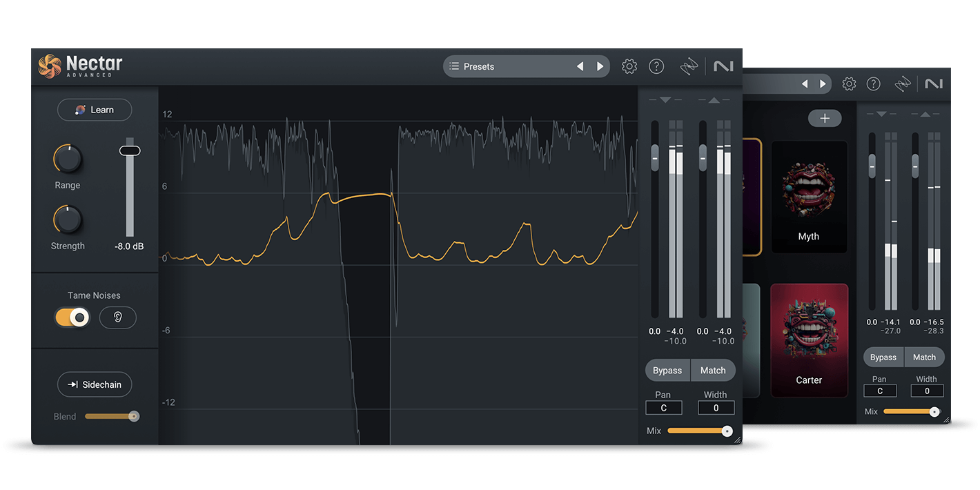Adjust the Range knob
980x490 pixels.
pos(68,159)
